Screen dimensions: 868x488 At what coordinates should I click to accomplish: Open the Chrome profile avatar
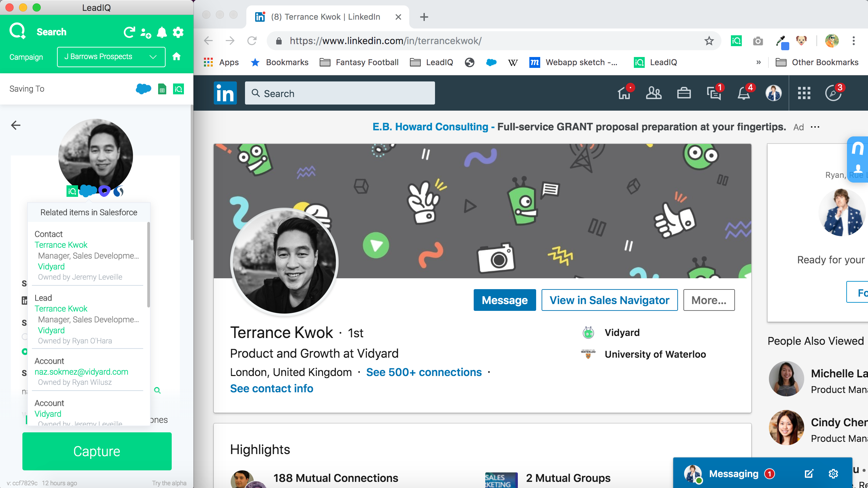click(x=832, y=41)
